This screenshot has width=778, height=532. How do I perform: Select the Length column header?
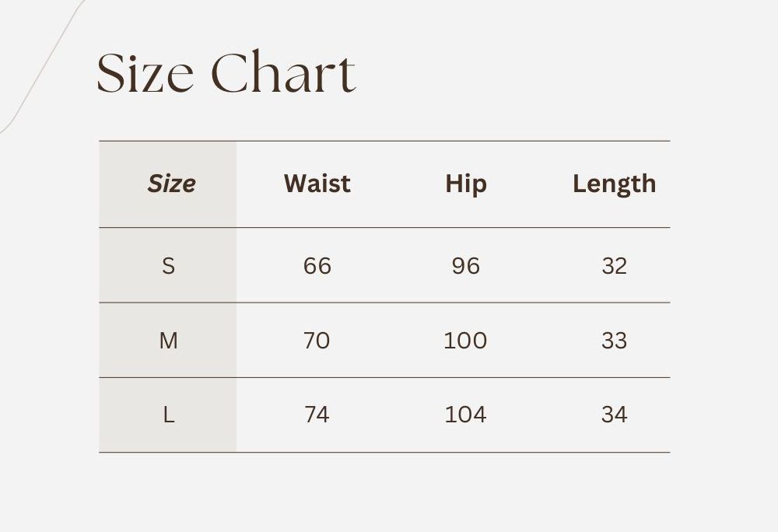coord(614,184)
